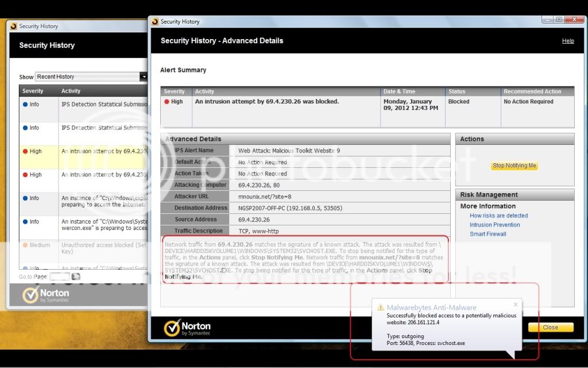Select the highlighted intrusion attempt row in Security History
588x368 pixels.
(84, 158)
